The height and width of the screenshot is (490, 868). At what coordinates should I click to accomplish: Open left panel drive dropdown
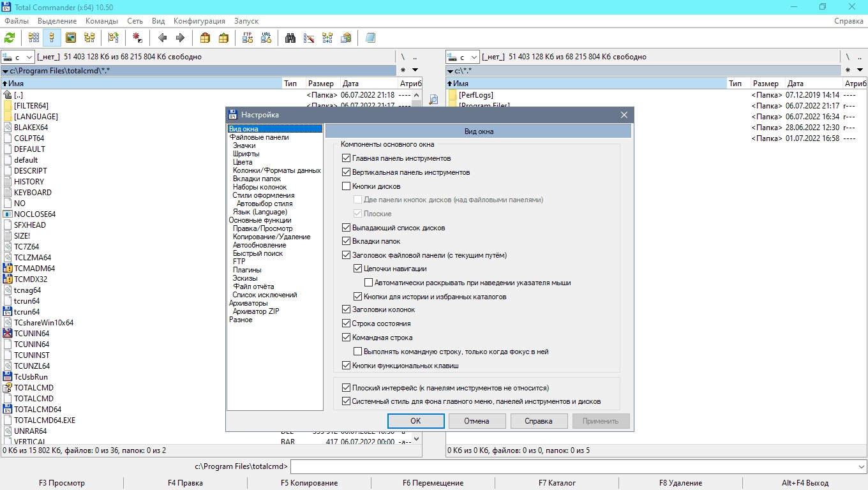click(18, 57)
